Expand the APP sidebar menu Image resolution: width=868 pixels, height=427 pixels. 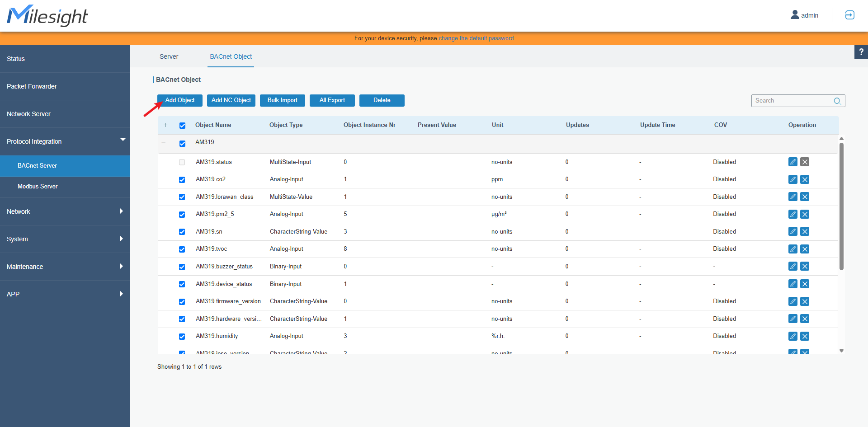[x=65, y=294]
